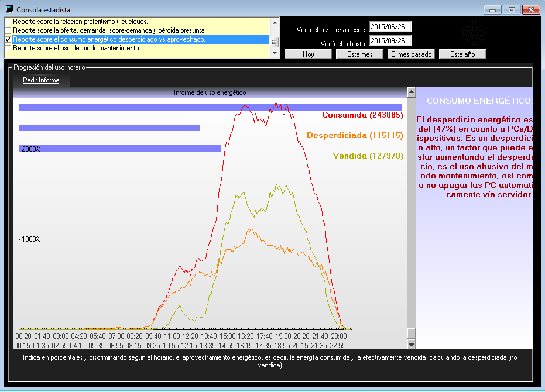Click the 'CONSUMO ENERGÉTICO:' heading
This screenshot has height=392, width=545.
(x=479, y=101)
